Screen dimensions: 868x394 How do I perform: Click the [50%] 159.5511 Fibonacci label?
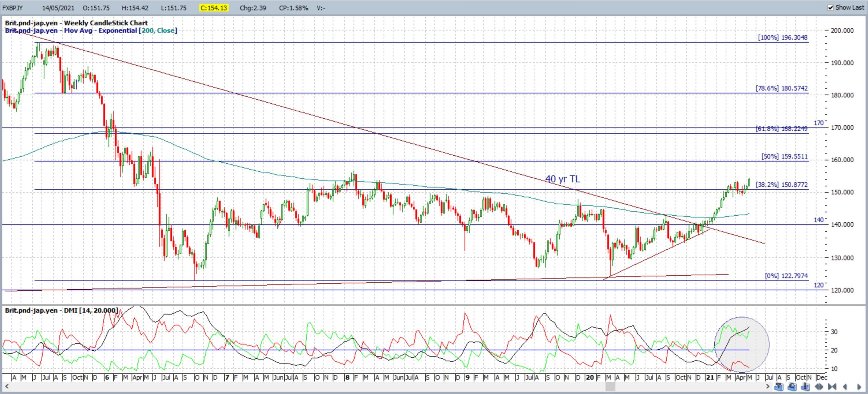click(x=784, y=156)
